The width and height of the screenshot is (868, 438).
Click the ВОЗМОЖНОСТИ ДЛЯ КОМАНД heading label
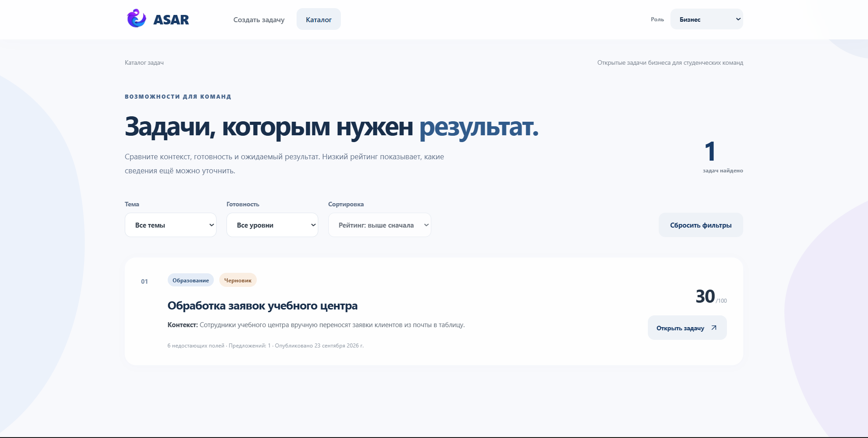click(x=178, y=96)
